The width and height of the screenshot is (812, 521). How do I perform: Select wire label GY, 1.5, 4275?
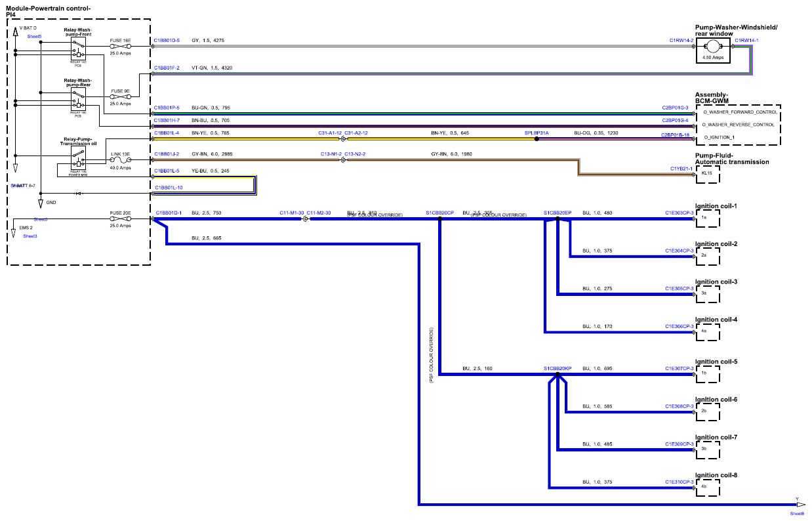[x=208, y=41]
